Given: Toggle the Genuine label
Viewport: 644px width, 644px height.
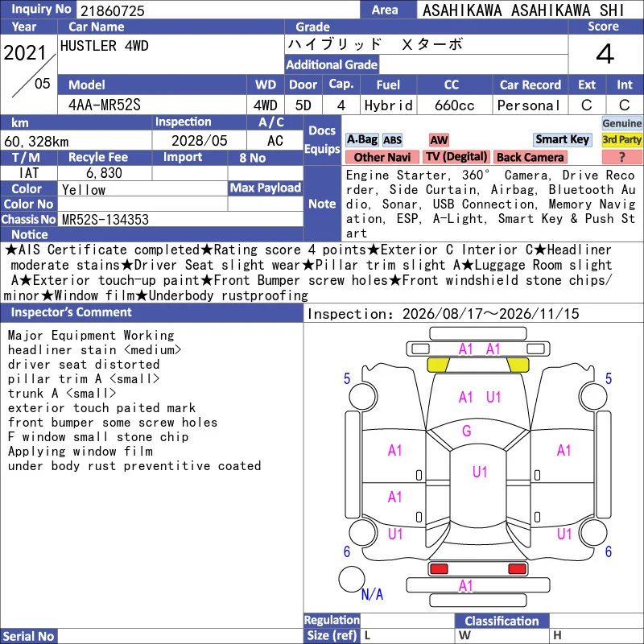Looking at the screenshot, I should coord(621,123).
